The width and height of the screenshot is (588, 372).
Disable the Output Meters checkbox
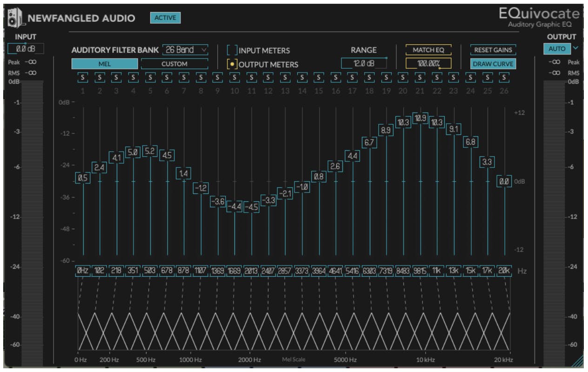(x=232, y=64)
